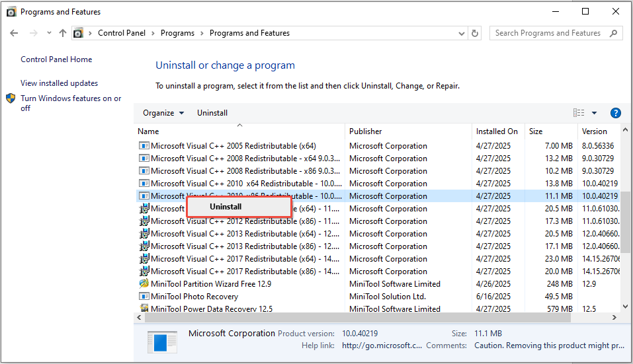
Task: Expand chevron after Programs breadcrumb
Action: coord(202,34)
